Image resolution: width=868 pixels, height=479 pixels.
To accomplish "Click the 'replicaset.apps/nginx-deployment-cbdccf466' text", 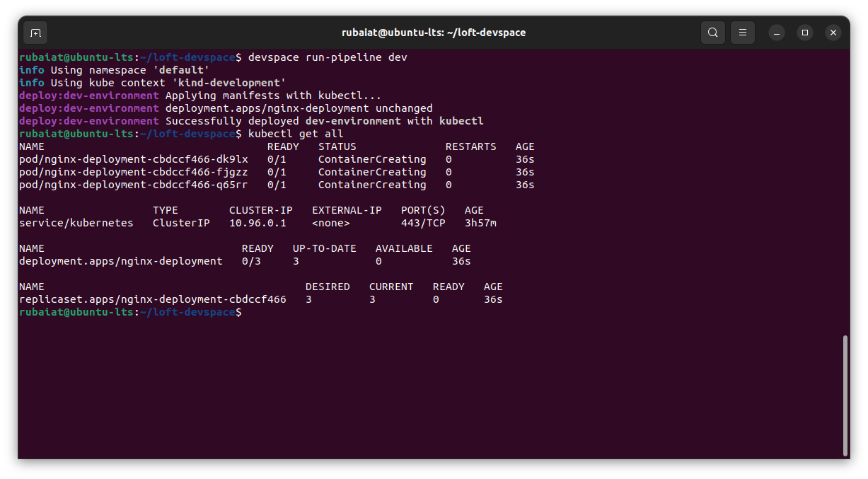I will point(152,299).
